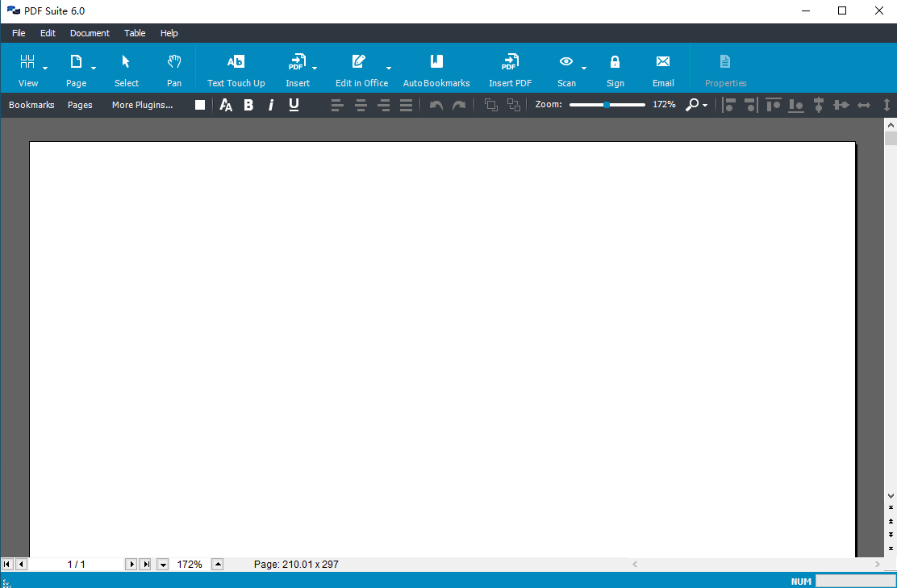Open the Table menu
The width and height of the screenshot is (897, 588).
pyautogui.click(x=135, y=33)
